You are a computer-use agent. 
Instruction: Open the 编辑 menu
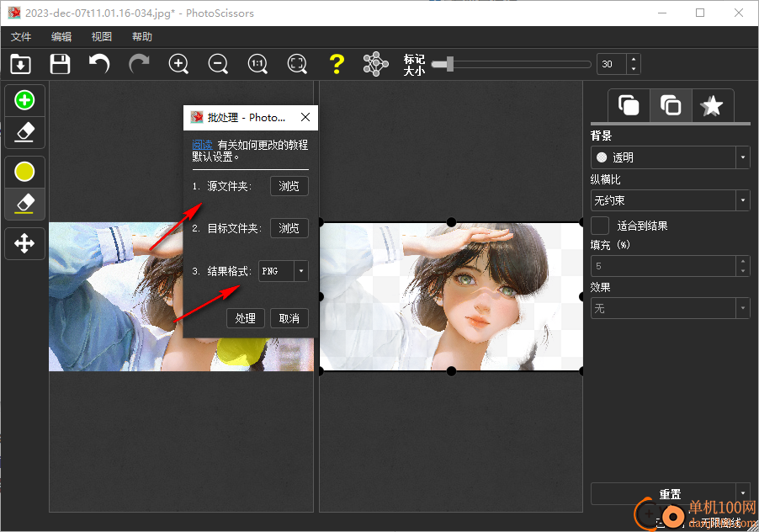61,37
